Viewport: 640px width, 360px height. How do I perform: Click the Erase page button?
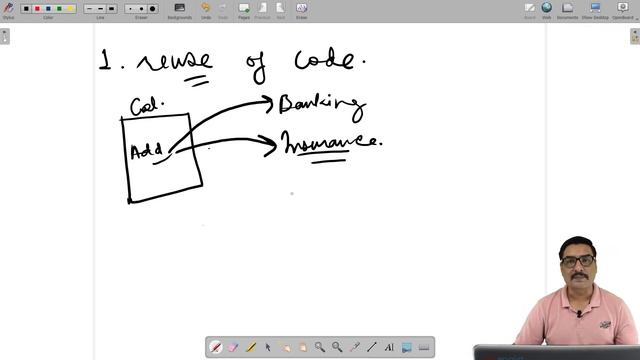coord(302,11)
